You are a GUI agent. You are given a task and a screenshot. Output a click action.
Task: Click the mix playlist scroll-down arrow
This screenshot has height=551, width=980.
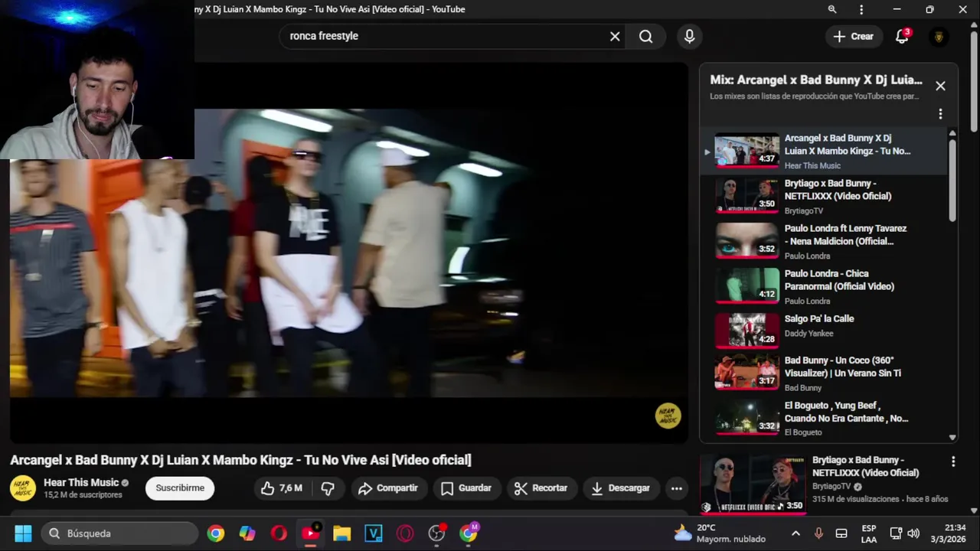952,438
